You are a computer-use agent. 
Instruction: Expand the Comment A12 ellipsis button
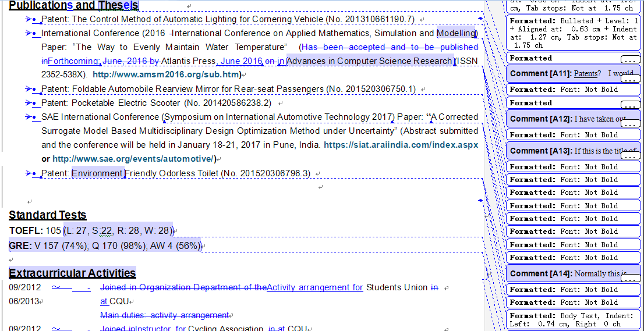coord(630,124)
